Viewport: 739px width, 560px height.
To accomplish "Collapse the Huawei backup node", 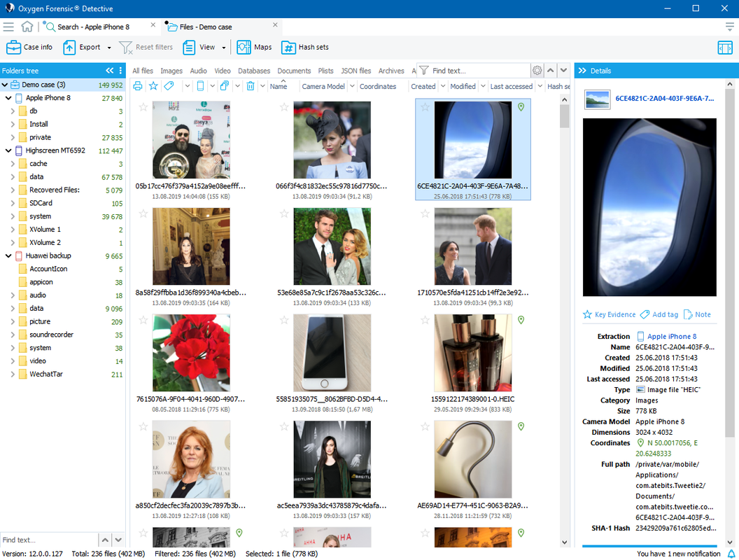I will click(x=8, y=256).
